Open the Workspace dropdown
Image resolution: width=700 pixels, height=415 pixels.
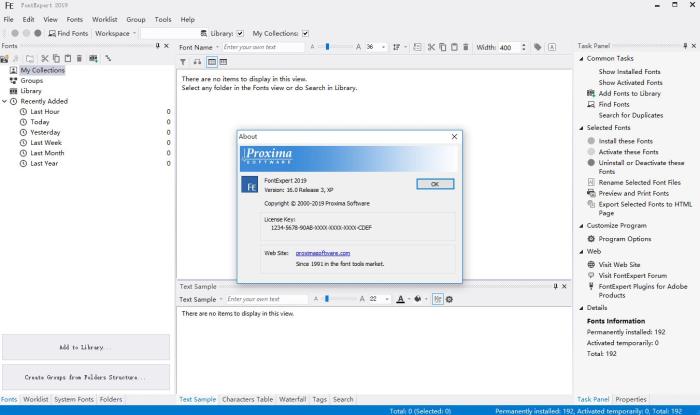[115, 33]
